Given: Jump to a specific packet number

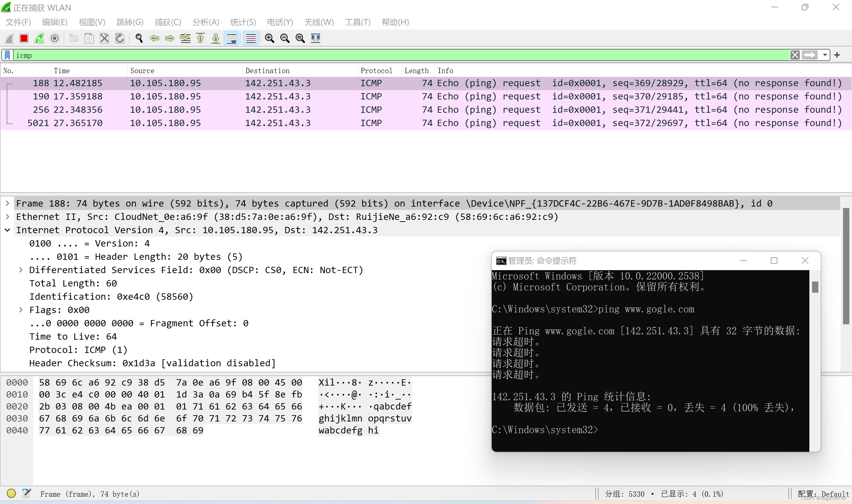Looking at the screenshot, I should pos(185,38).
